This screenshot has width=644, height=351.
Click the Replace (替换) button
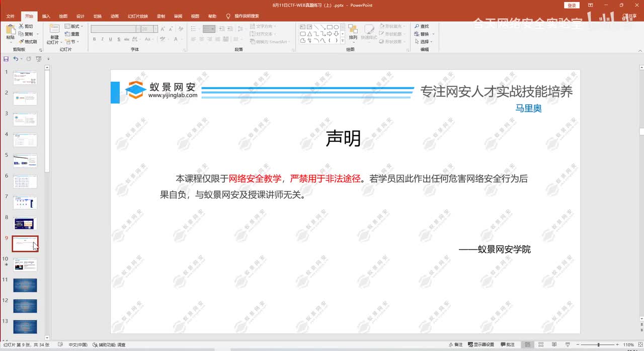[x=422, y=34]
